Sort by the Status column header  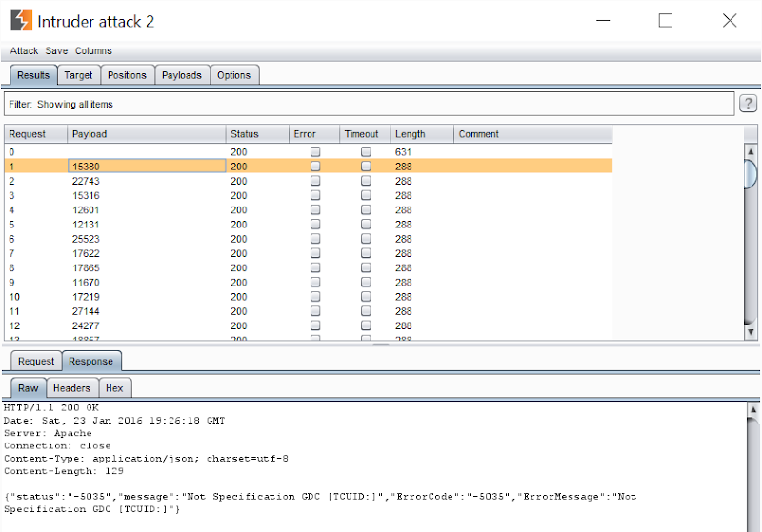(x=257, y=134)
